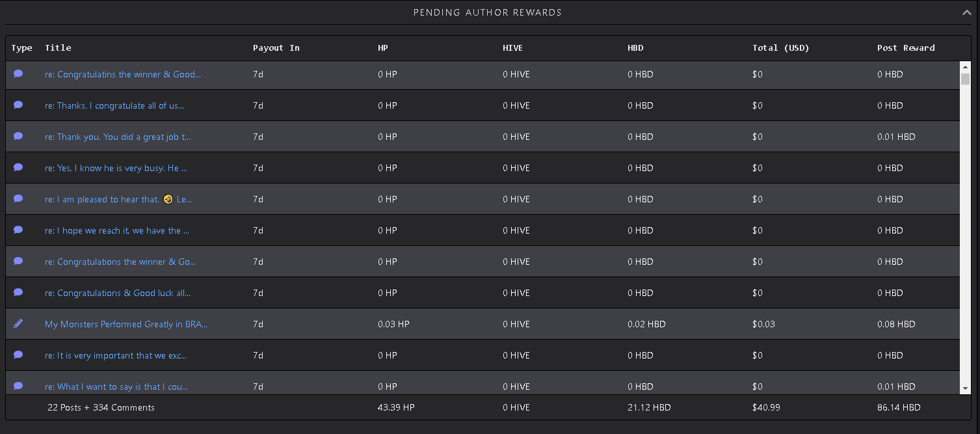The width and height of the screenshot is (980, 434).
Task: Click the 'Title' column header
Action: [x=58, y=48]
